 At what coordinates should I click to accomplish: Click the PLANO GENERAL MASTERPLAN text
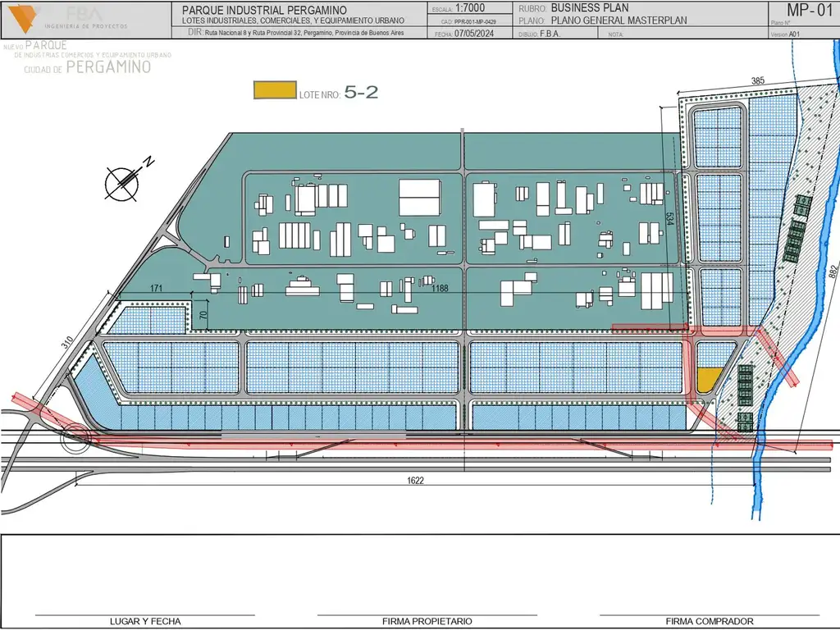(619, 21)
